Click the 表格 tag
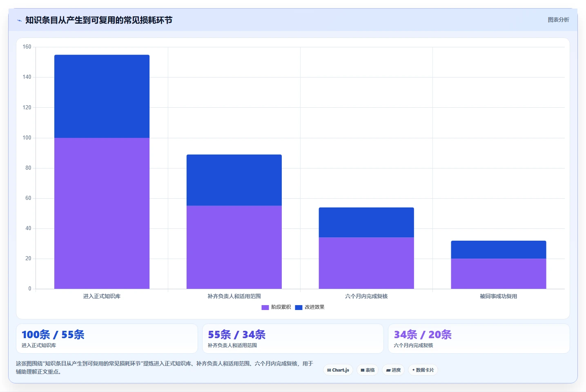Image resolution: width=586 pixels, height=392 pixels. pyautogui.click(x=368, y=370)
